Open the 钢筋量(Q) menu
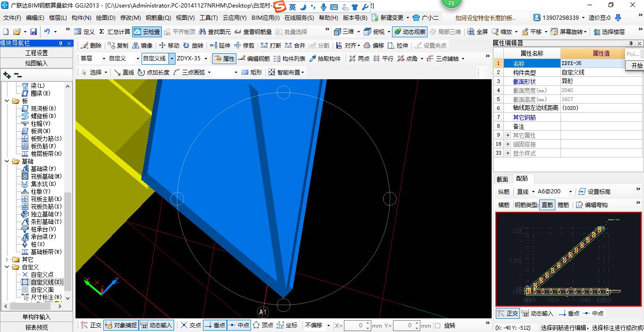 pyautogui.click(x=158, y=18)
